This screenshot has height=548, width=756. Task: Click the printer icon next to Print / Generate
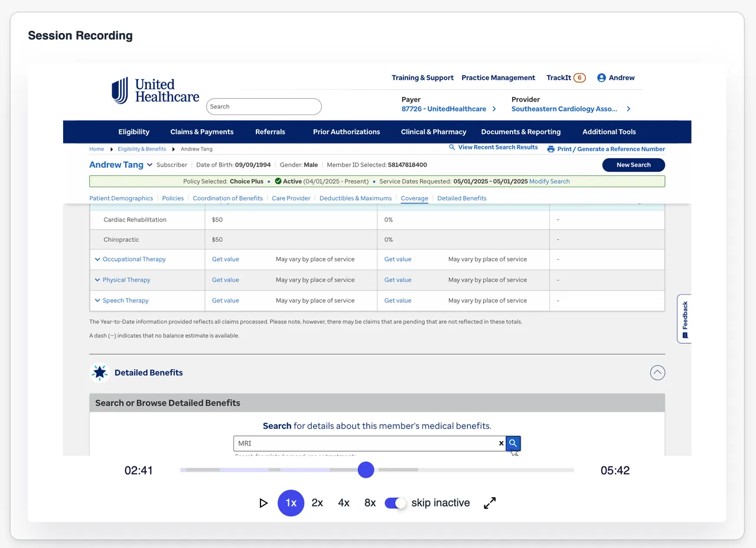pyautogui.click(x=550, y=149)
